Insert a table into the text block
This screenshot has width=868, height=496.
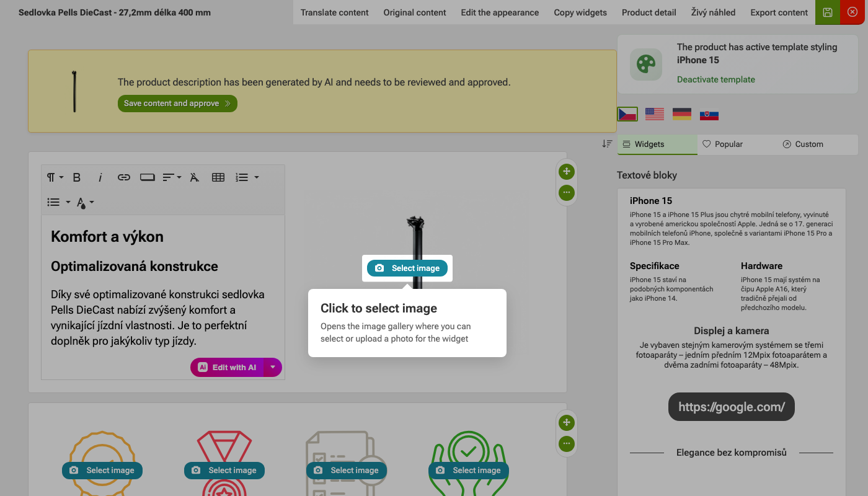218,177
